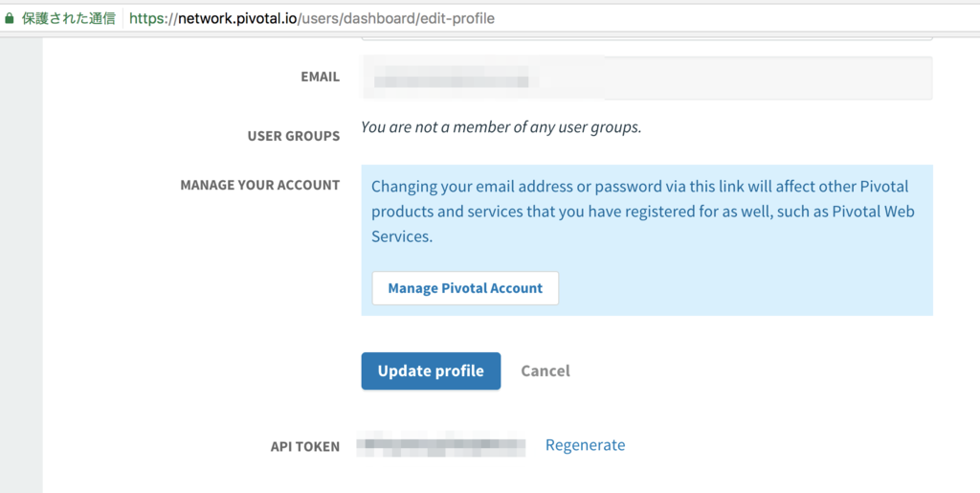Click the 'products and services' middle notice line
Screen dimensions: 980x493
click(x=642, y=212)
